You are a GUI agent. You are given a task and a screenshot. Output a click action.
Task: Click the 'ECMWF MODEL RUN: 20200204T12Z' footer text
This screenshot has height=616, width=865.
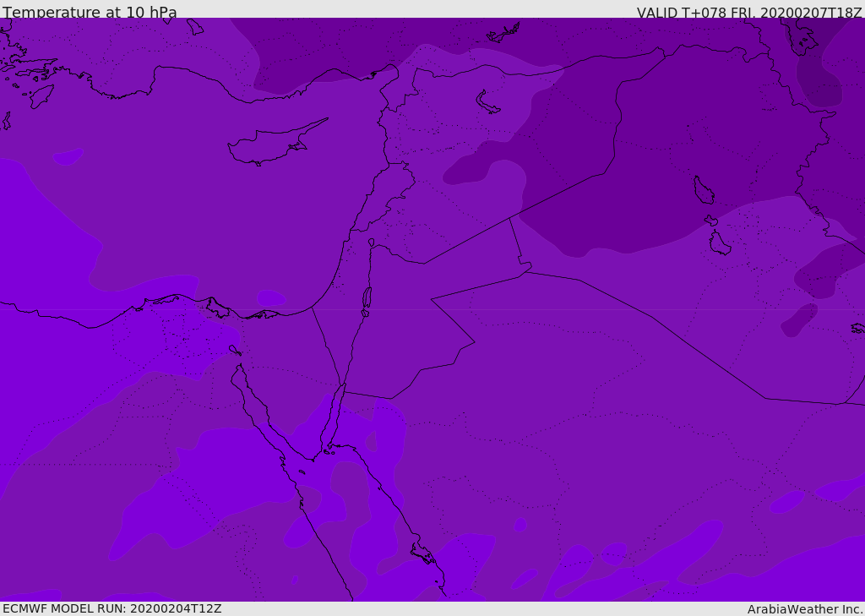pyautogui.click(x=112, y=609)
